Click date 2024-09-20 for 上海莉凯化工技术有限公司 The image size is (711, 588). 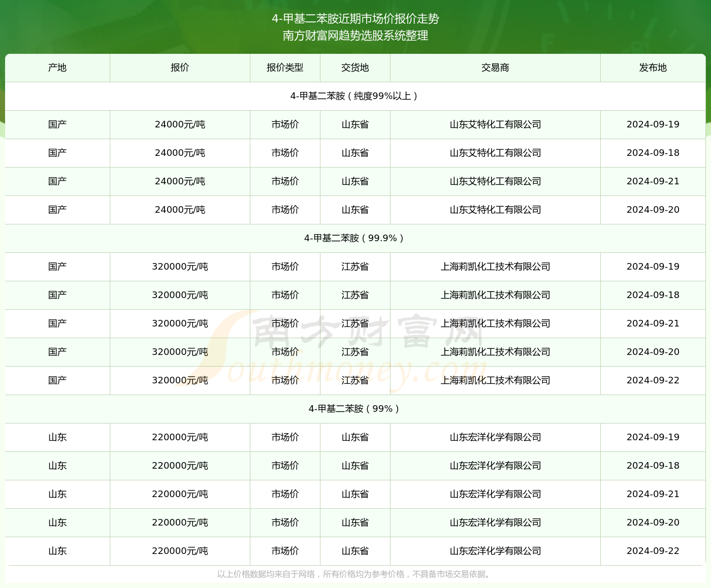(x=653, y=352)
